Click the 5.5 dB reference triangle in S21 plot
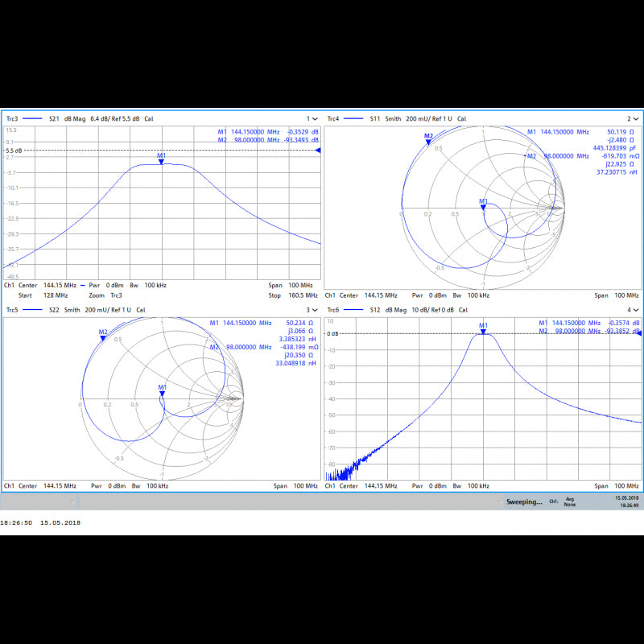Image resolution: width=644 pixels, height=644 pixels. [x=317, y=151]
